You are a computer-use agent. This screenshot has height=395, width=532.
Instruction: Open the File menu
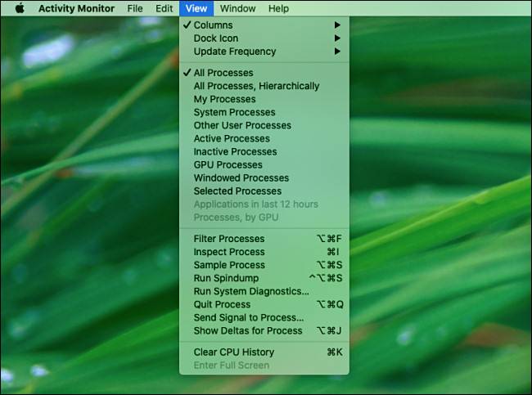135,8
